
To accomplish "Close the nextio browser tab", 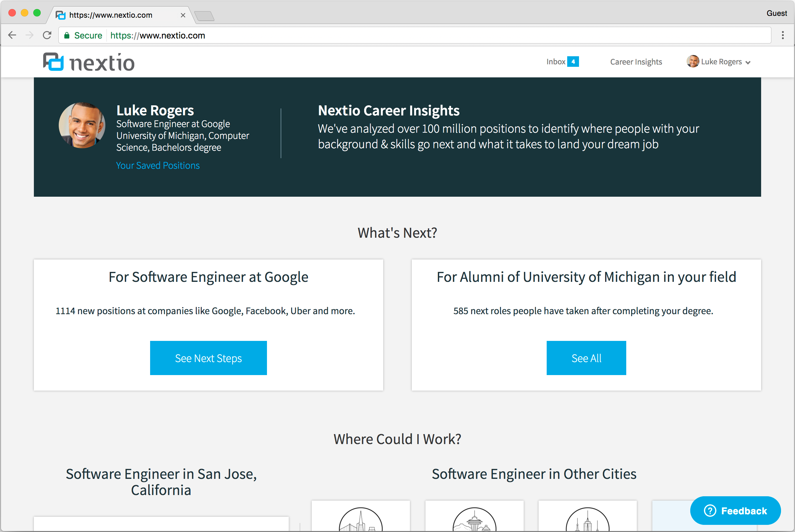I will pyautogui.click(x=183, y=15).
